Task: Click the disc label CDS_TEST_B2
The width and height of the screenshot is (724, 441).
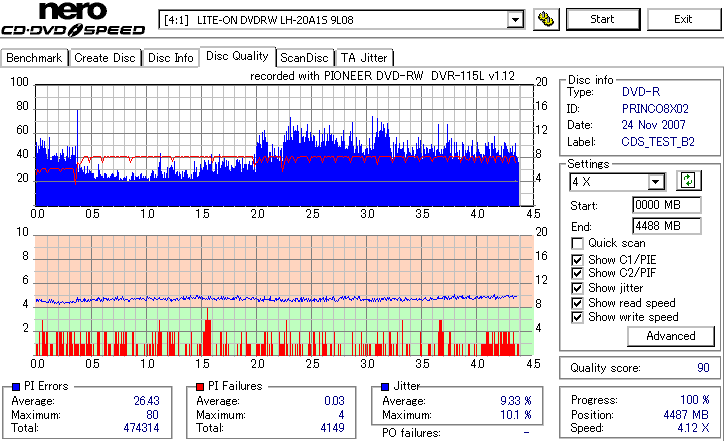Action: click(658, 142)
